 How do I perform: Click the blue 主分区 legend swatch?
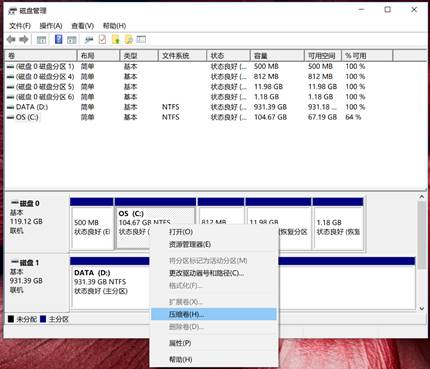[43, 319]
